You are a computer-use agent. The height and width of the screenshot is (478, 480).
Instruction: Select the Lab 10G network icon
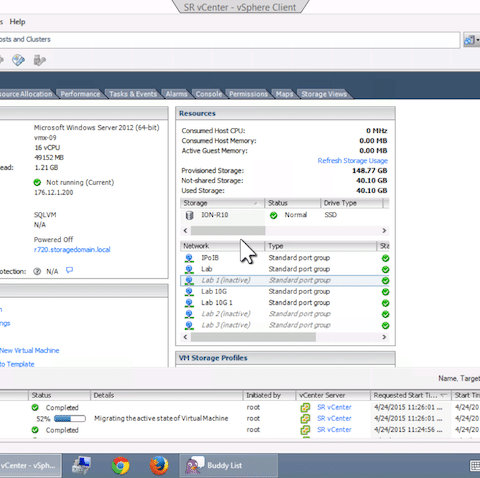(189, 292)
